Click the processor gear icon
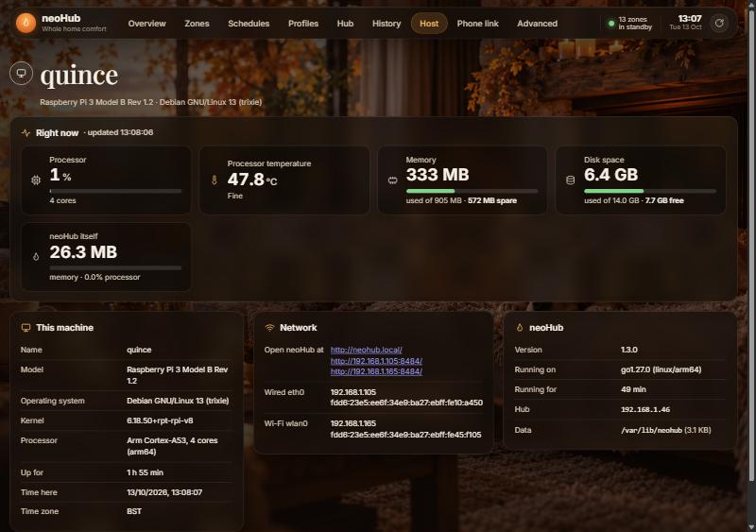The width and height of the screenshot is (756, 532). click(36, 180)
